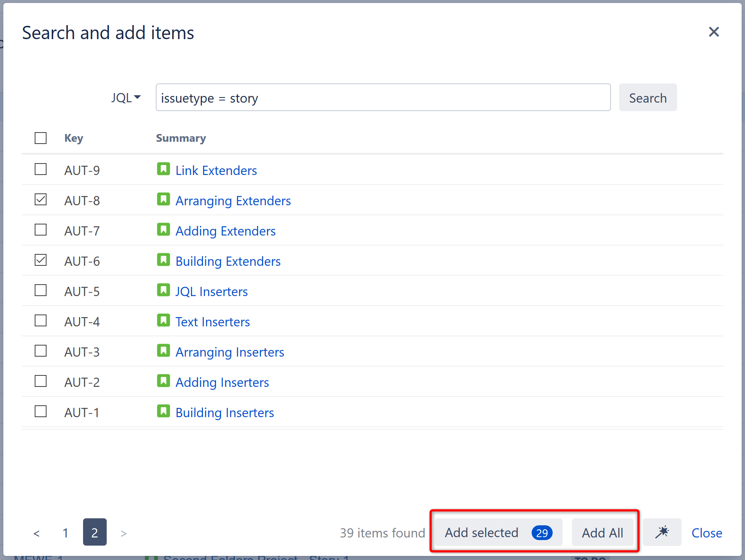Image resolution: width=745 pixels, height=560 pixels.
Task: Click the story icon beside Arranging Extenders
Action: click(x=164, y=199)
